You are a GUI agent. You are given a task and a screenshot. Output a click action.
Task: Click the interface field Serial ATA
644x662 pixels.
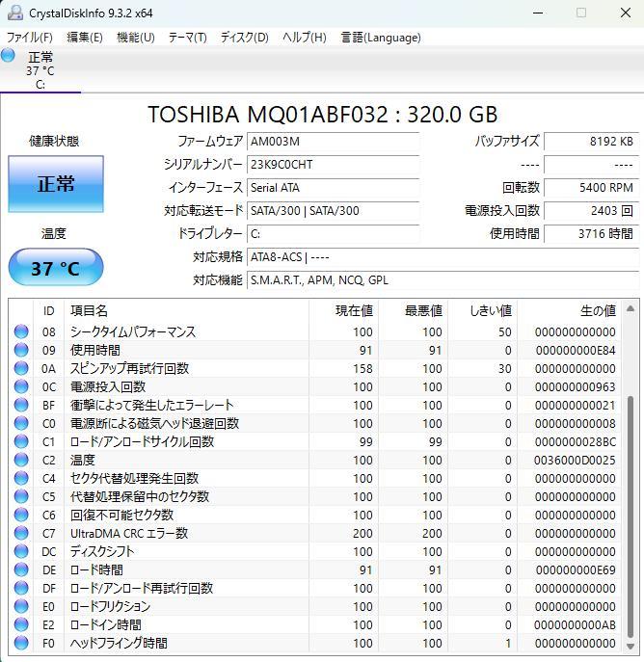click(x=333, y=188)
